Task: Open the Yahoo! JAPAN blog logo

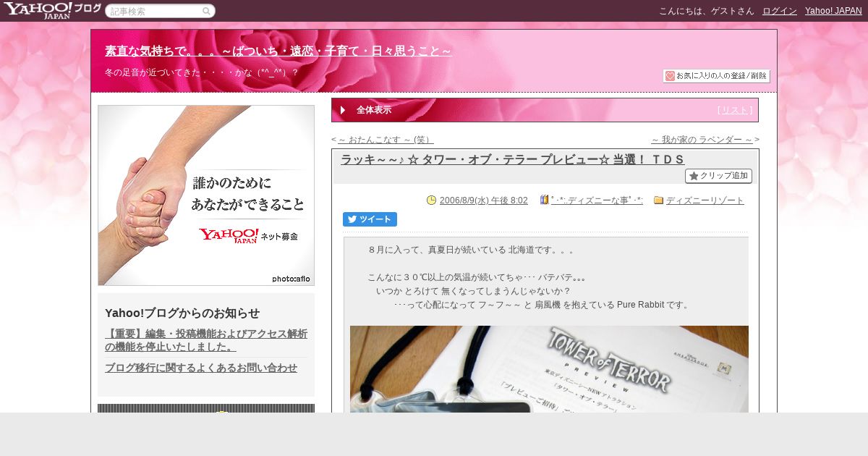Action: pyautogui.click(x=52, y=10)
